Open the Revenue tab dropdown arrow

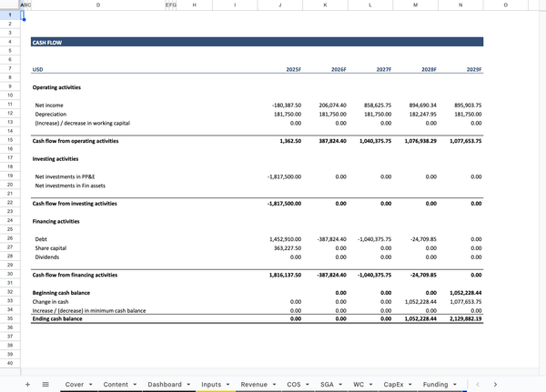[x=275, y=385]
